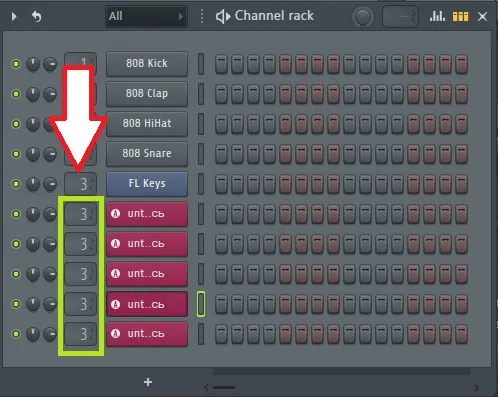Click the undo arrow icon in header
The height and width of the screenshot is (397, 498).
tap(36, 16)
